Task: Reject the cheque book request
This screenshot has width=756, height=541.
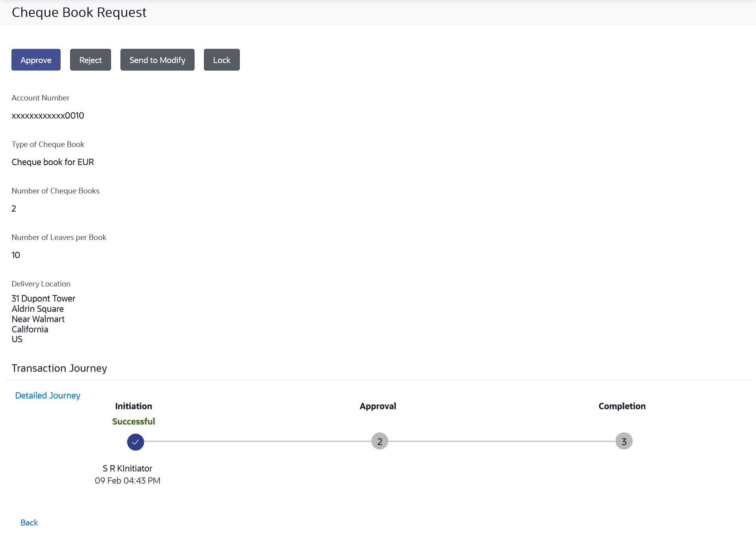Action: tap(90, 60)
